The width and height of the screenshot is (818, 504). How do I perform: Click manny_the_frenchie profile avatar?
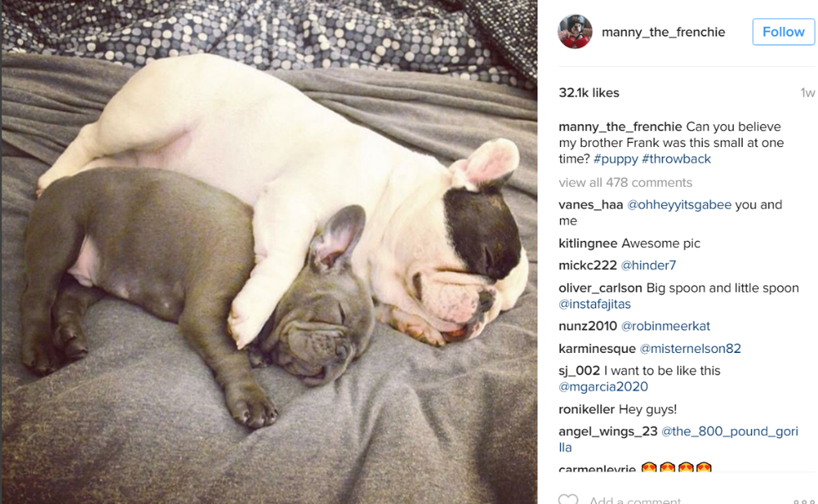coord(575,32)
